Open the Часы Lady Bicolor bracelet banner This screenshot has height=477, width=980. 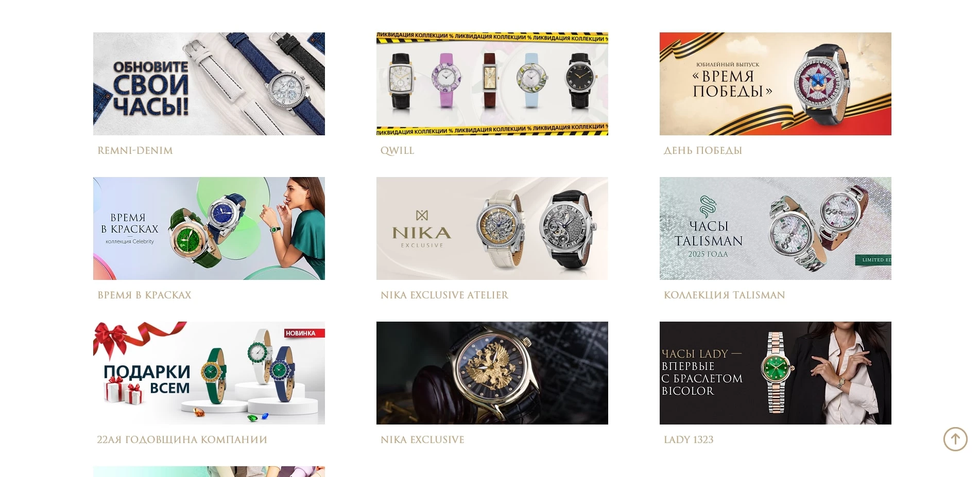[x=776, y=373]
